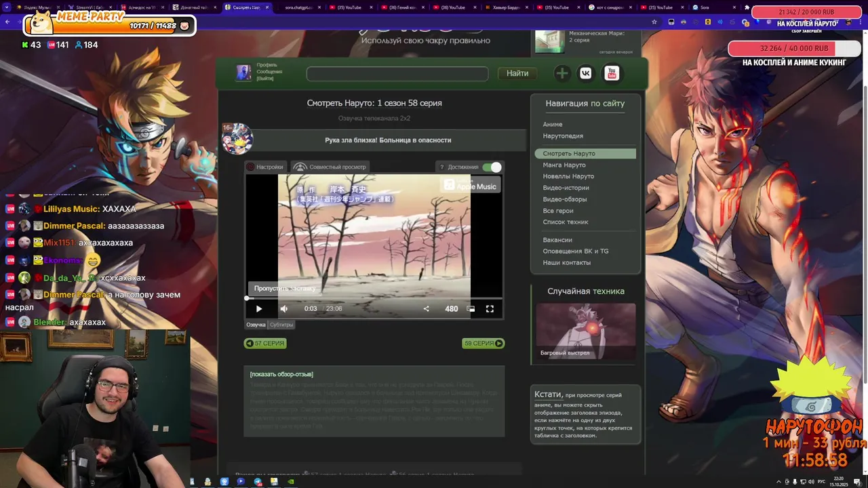Open player Настройки
868x488 pixels.
(264, 167)
